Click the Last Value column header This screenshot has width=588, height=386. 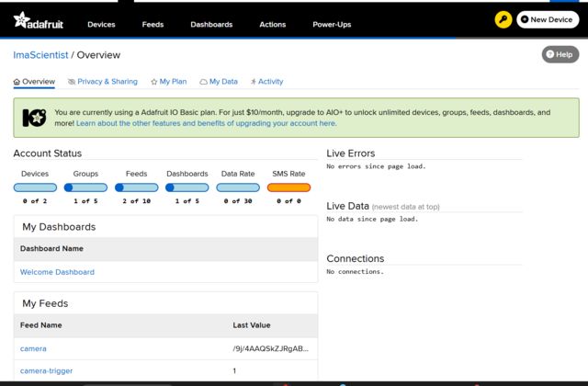pos(252,325)
